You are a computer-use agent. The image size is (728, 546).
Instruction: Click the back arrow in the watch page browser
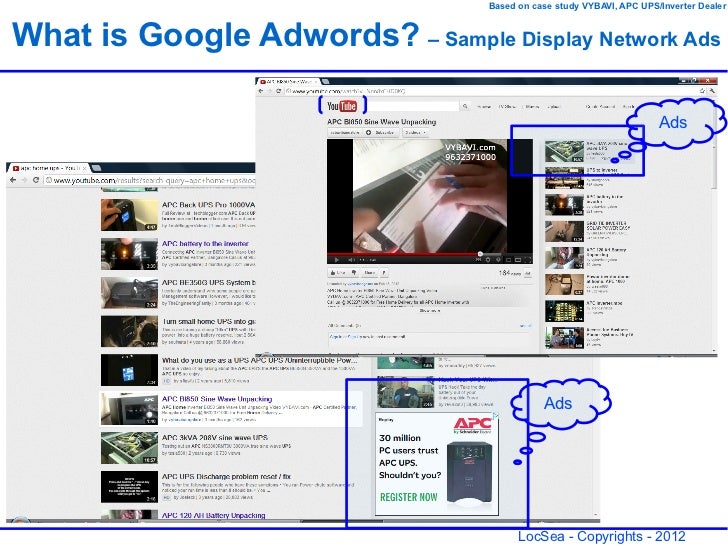[261, 91]
